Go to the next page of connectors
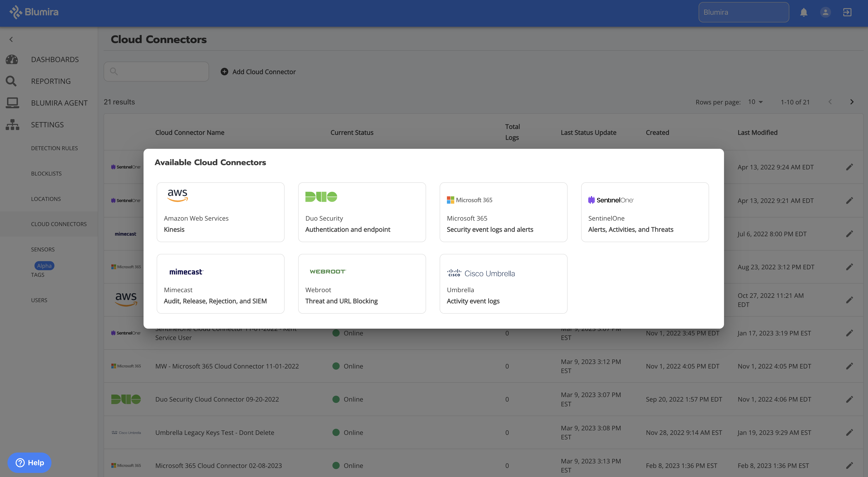868x477 pixels. point(852,102)
